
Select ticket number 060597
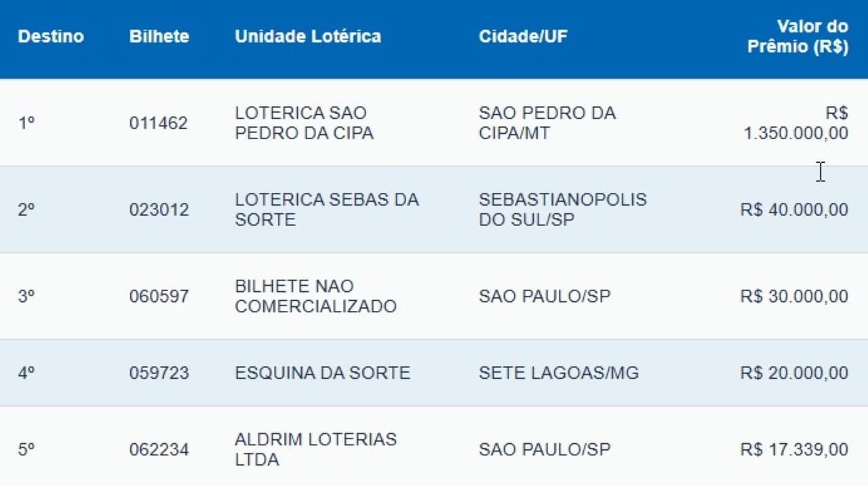159,297
